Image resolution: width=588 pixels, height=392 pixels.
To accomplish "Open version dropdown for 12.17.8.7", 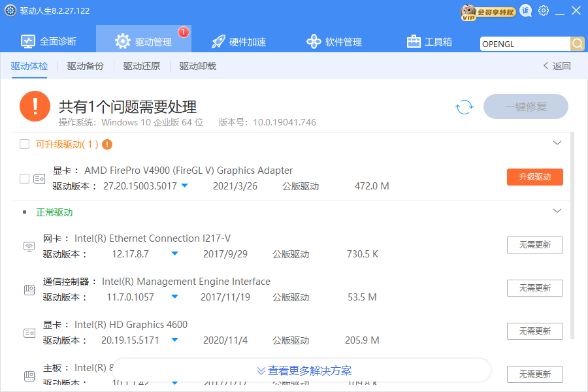I will pos(174,253).
